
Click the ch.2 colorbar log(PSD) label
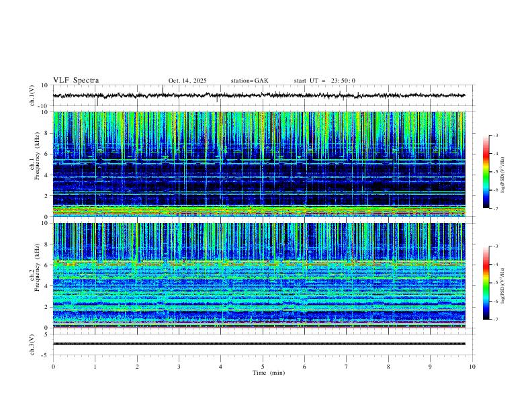click(503, 285)
